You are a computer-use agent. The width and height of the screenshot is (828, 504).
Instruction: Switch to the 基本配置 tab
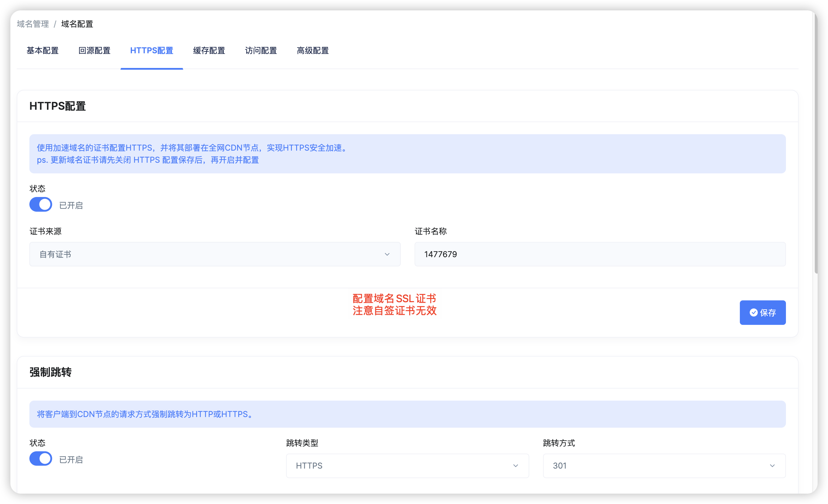click(43, 51)
